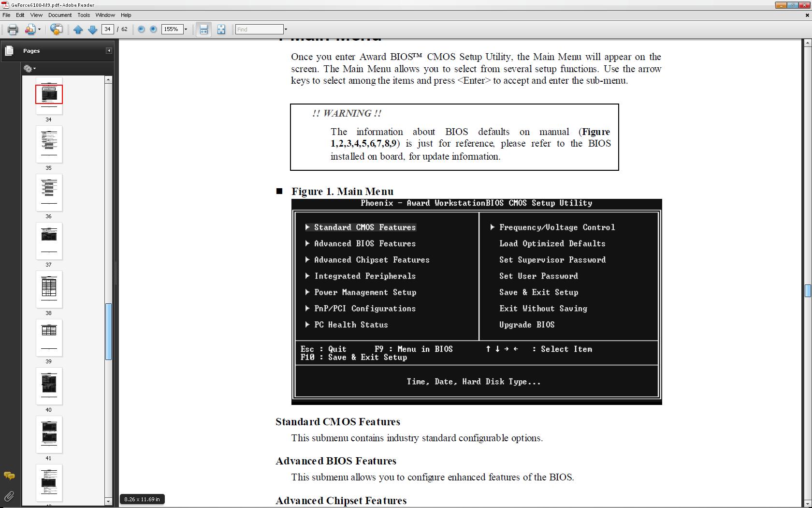Select page 41 thumbnail
Viewport: 812px width, 508px height.
pyautogui.click(x=49, y=434)
